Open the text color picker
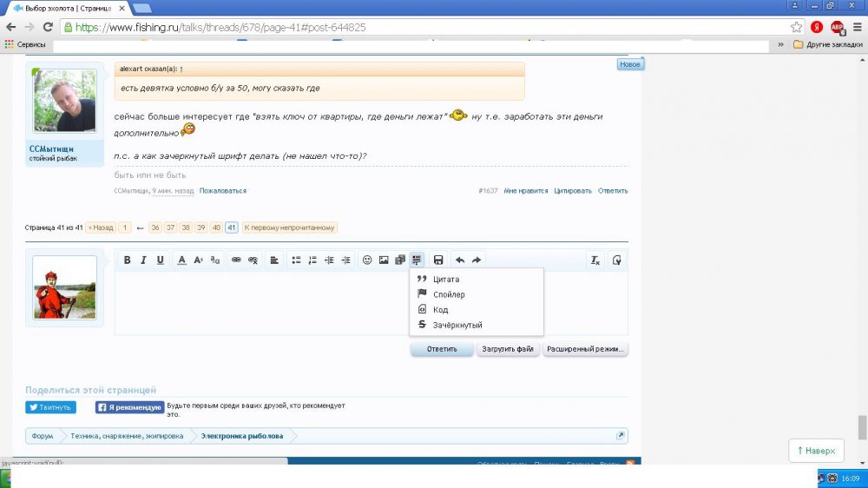The width and height of the screenshot is (868, 488). click(181, 260)
